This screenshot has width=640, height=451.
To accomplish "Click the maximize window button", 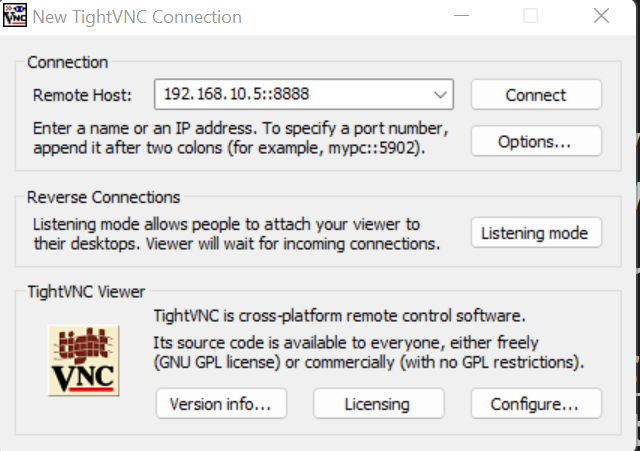I will click(530, 16).
